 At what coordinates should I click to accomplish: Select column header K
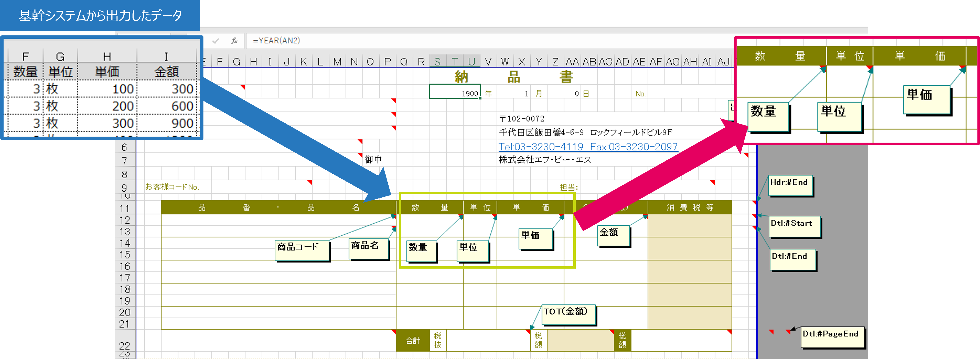tap(303, 61)
